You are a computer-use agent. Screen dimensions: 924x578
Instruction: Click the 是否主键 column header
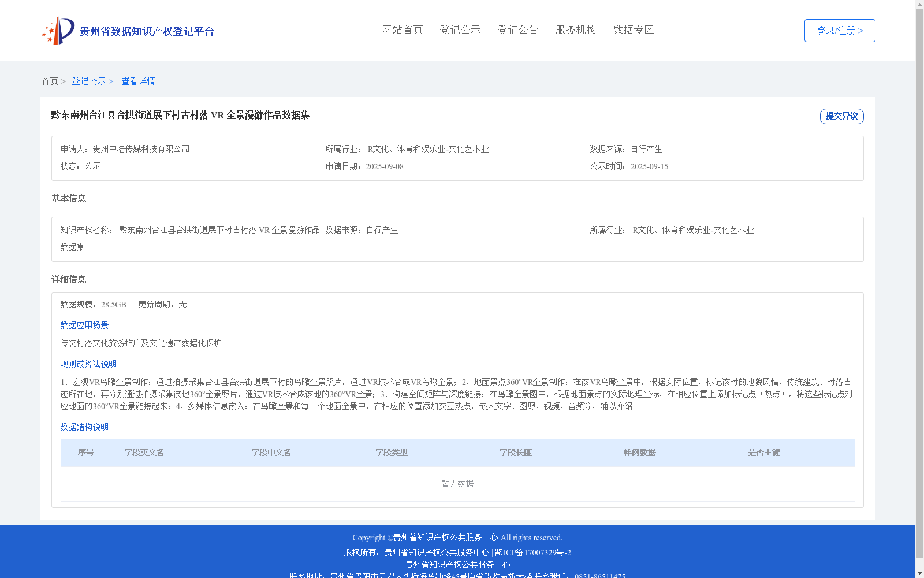[764, 453]
